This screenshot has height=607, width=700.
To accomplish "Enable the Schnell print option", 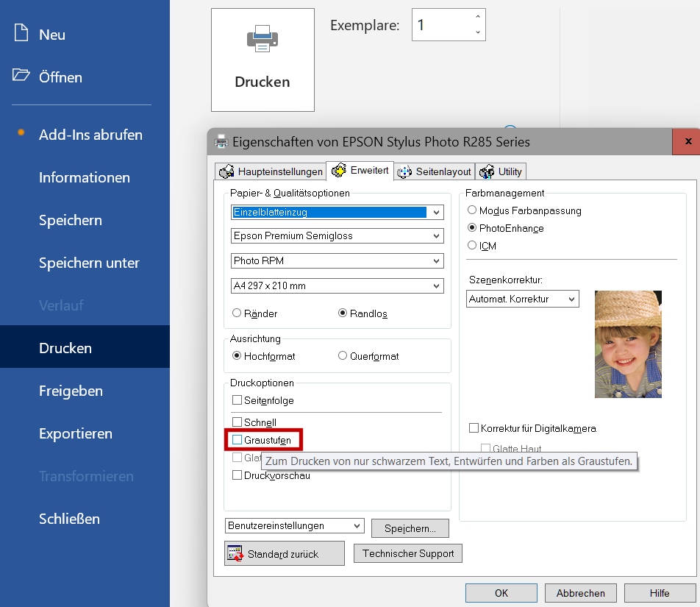I will 237,422.
